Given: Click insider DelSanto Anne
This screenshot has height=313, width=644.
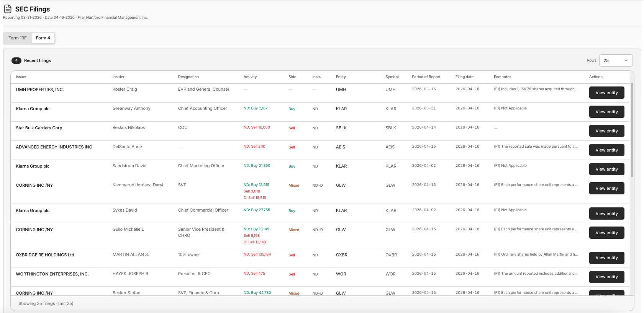Looking at the screenshot, I should (127, 147).
